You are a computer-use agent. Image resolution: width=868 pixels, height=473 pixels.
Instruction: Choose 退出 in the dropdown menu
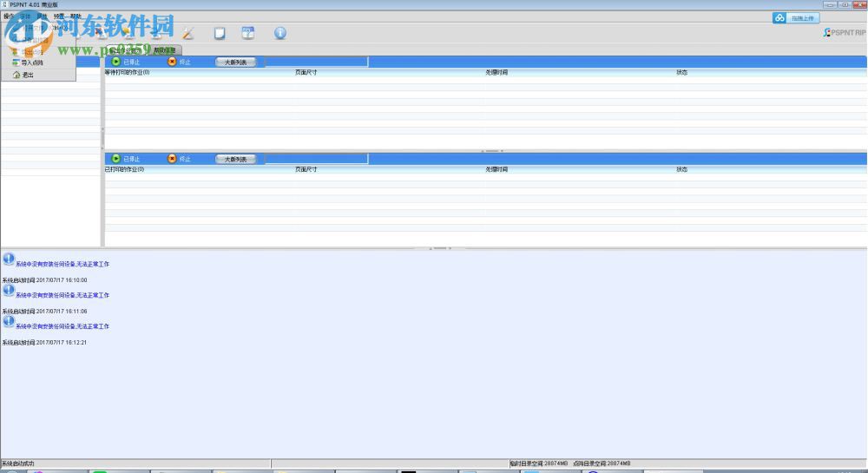[27, 75]
